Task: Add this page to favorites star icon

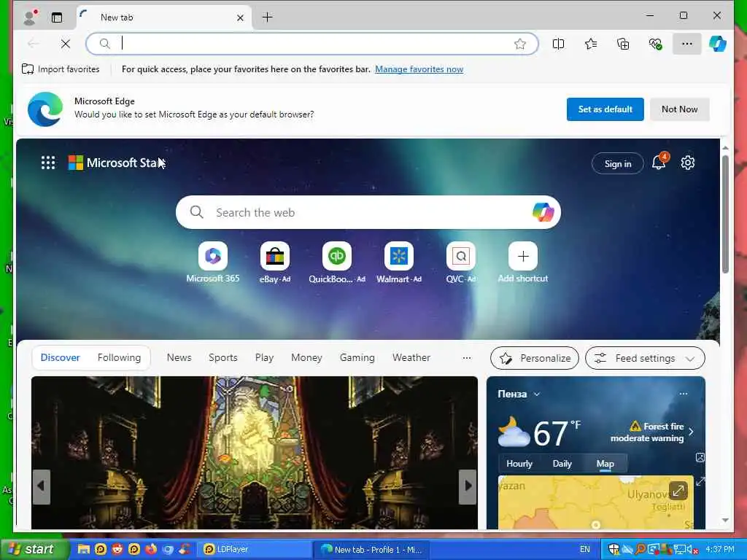Action: point(519,44)
